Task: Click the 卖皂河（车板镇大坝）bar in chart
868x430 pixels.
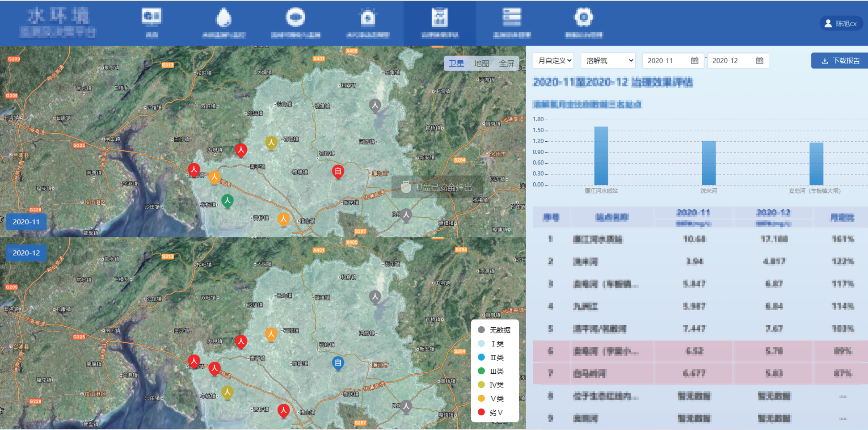Action: click(816, 164)
